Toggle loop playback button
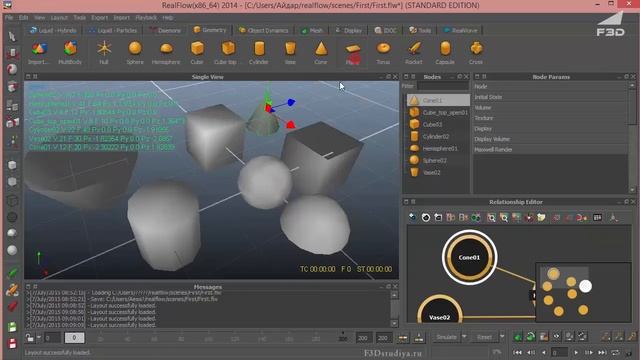The height and width of the screenshot is (360, 640). 616,352
